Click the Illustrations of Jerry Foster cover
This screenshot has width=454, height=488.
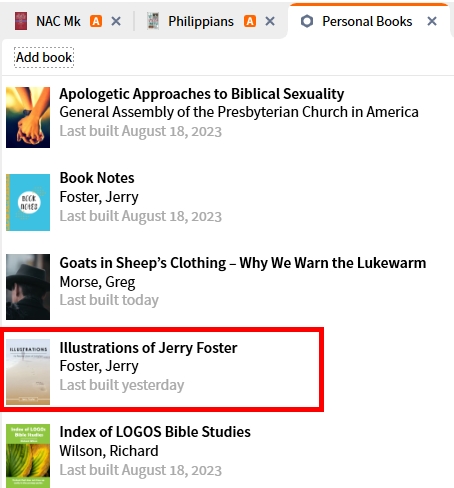(x=28, y=372)
